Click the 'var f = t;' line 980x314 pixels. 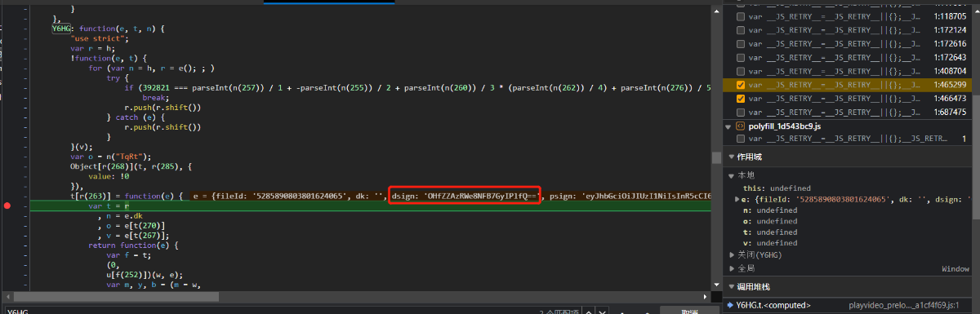[x=128, y=254]
